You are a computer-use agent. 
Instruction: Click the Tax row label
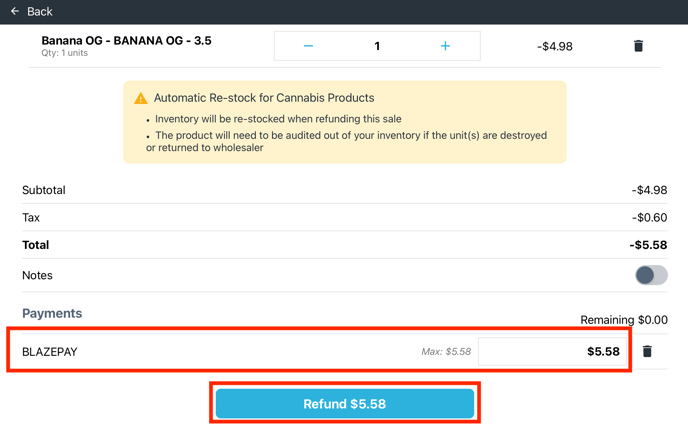[x=31, y=217]
